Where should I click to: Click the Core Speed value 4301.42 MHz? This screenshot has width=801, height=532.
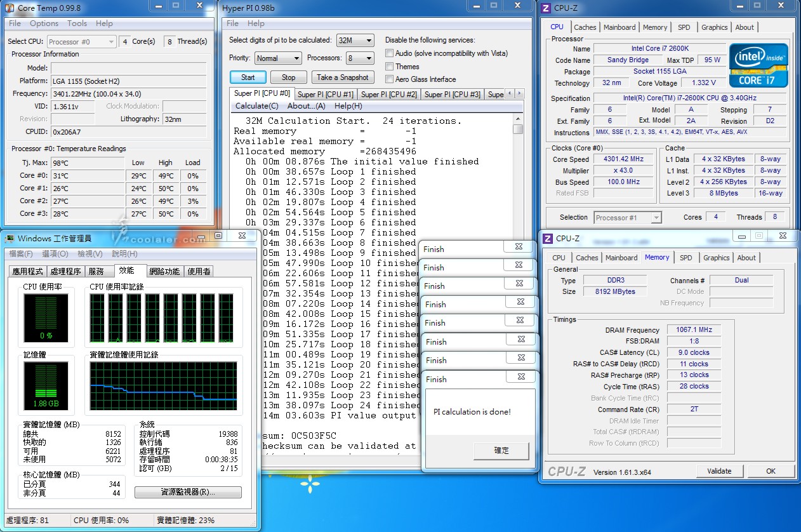[x=625, y=159]
